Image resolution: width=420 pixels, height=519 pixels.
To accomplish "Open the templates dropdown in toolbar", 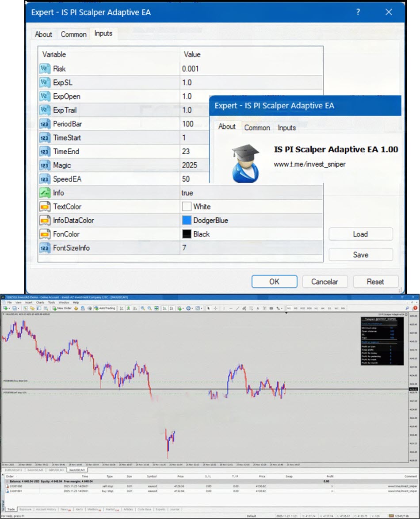I will pyautogui.click(x=199, y=308).
